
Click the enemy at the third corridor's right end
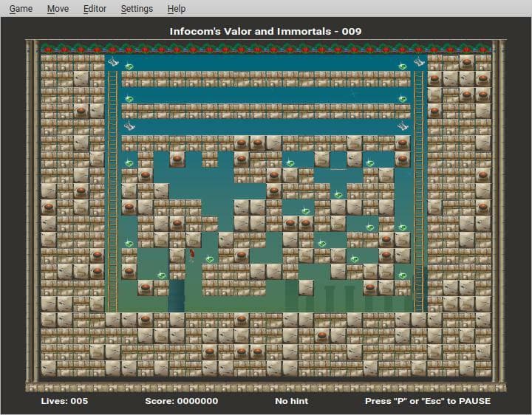click(x=403, y=126)
